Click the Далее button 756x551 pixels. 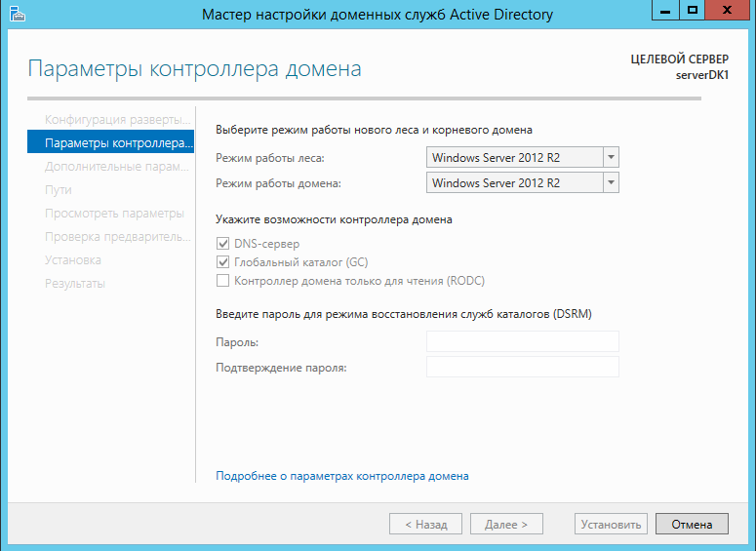[506, 524]
